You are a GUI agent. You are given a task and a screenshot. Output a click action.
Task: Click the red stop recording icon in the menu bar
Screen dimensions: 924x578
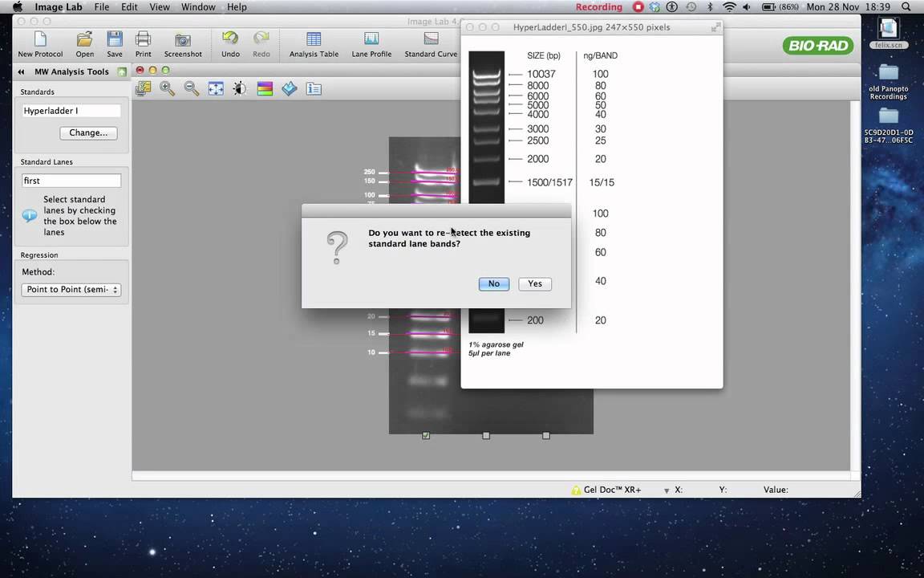click(638, 7)
